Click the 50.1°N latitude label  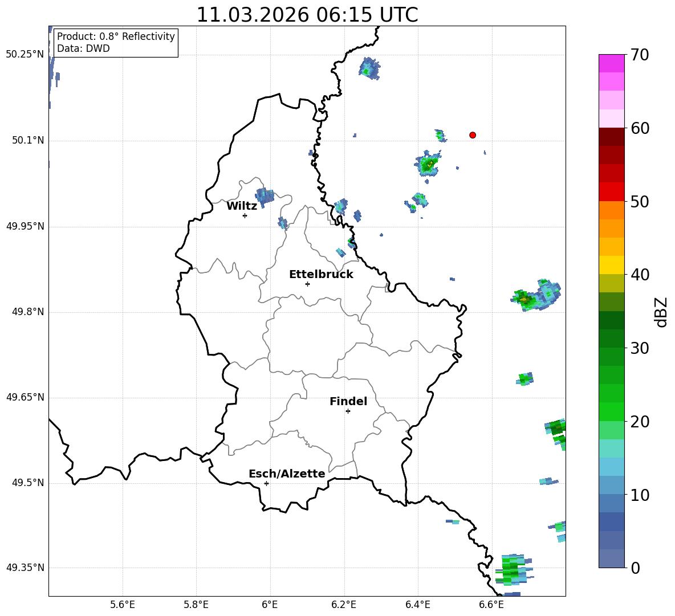[28, 141]
